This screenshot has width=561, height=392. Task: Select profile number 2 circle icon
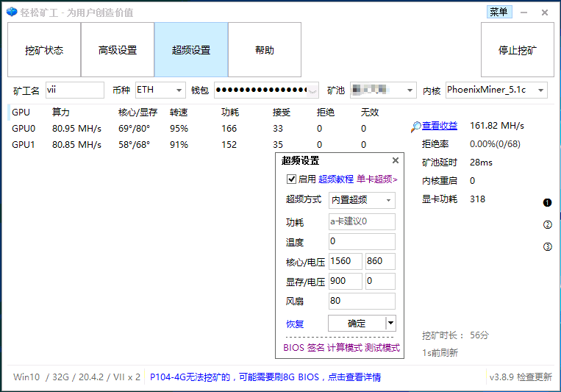coord(547,225)
